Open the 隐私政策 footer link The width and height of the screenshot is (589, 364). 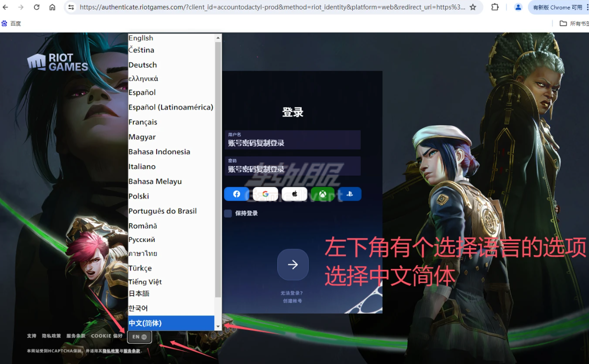pyautogui.click(x=51, y=336)
